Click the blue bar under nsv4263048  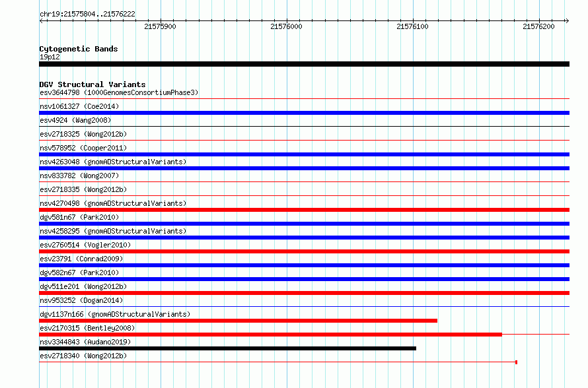coord(304,168)
